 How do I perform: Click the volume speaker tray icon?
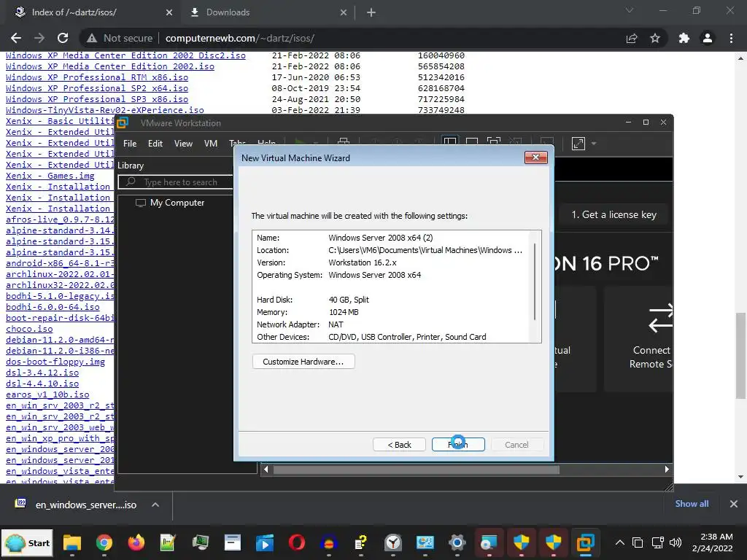[675, 542]
